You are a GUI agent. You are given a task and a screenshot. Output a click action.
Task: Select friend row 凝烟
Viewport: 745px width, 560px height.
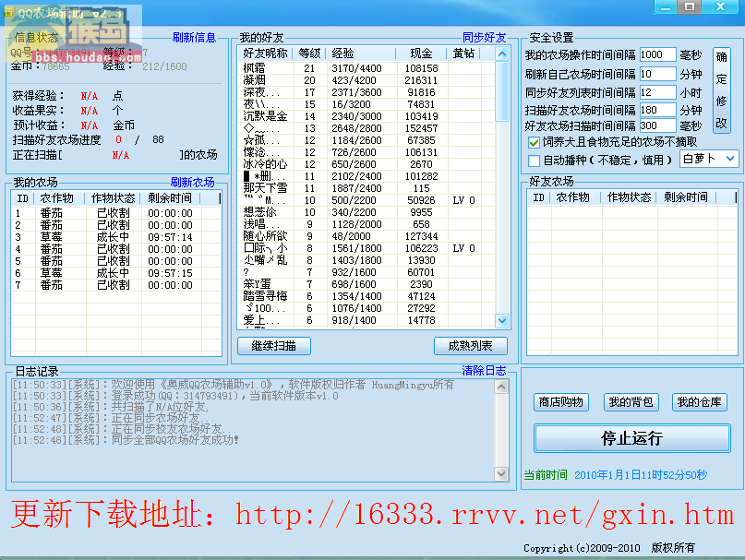pos(366,80)
